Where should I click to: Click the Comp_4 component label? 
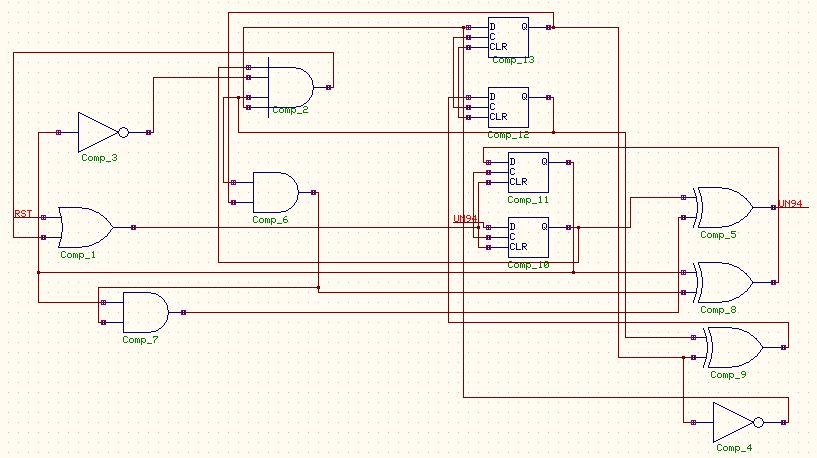(734, 448)
